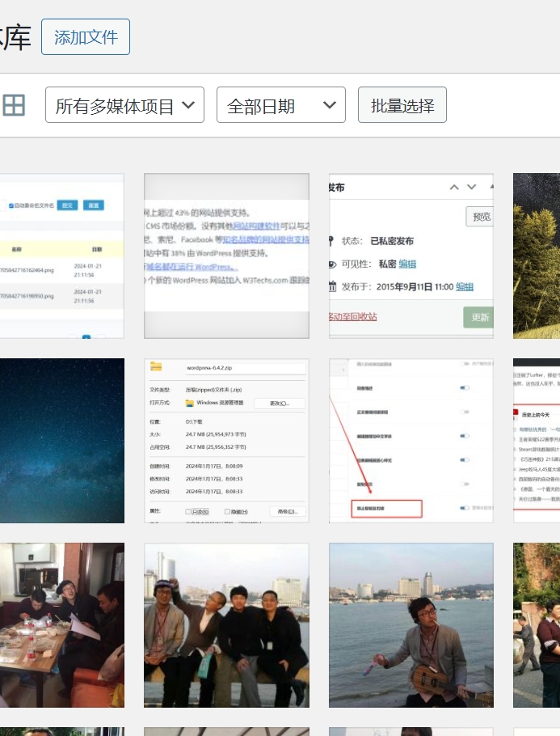Screen dimensions: 560x736
Task: Select the group dining at table photo
Action: coord(61,625)
